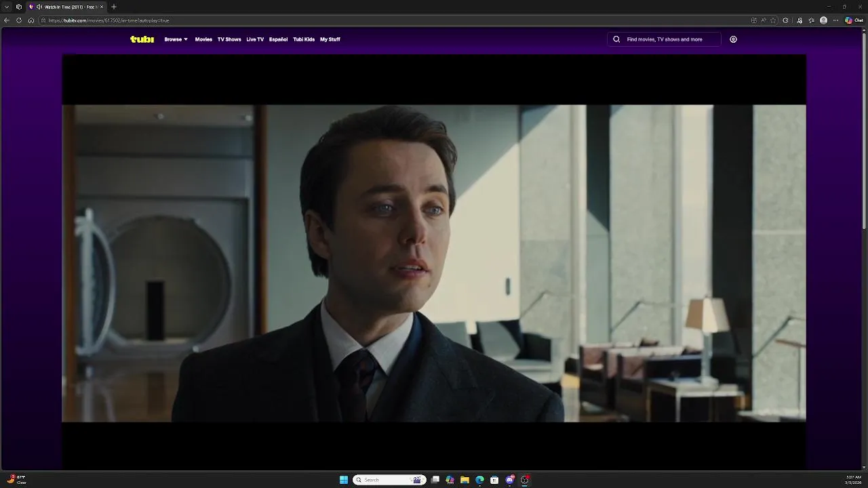Open the weather widget showing Clear
The height and width of the screenshot is (488, 868).
pyautogui.click(x=16, y=480)
